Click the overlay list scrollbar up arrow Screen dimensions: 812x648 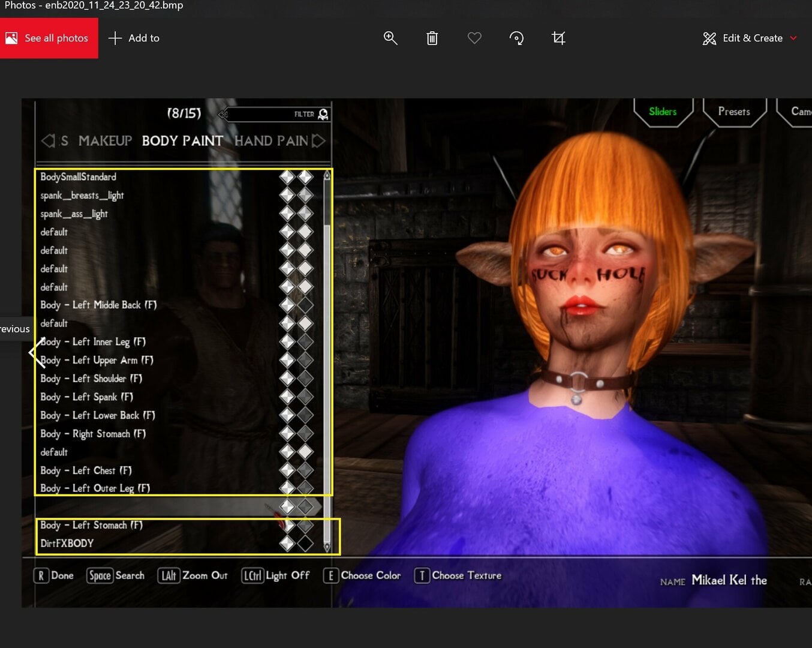coord(327,175)
